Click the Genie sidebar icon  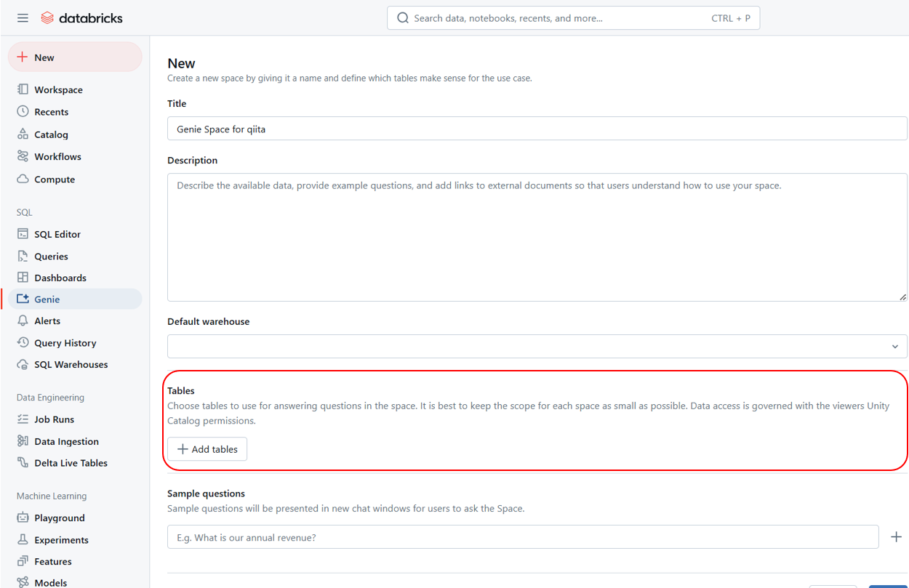23,299
